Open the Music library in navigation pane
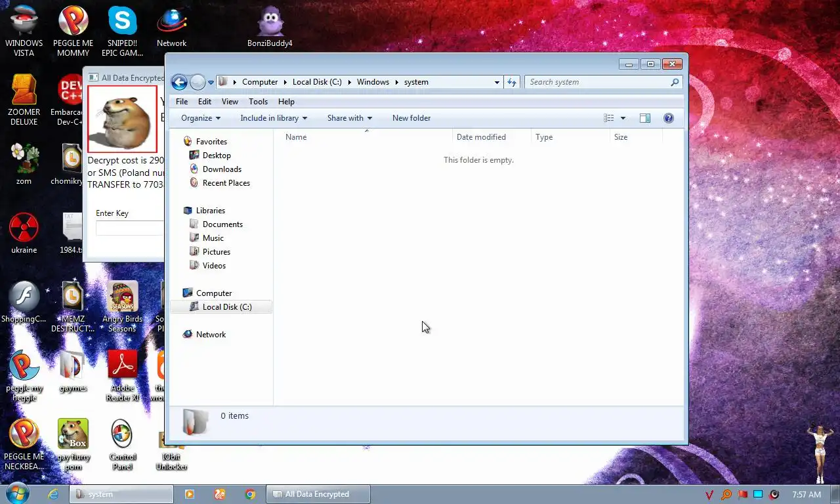Viewport: 840px width, 504px height. click(213, 238)
